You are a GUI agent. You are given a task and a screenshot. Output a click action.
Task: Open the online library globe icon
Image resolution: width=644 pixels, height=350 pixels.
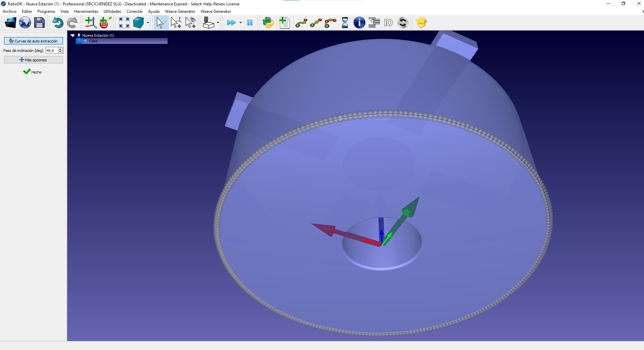pyautogui.click(x=25, y=23)
